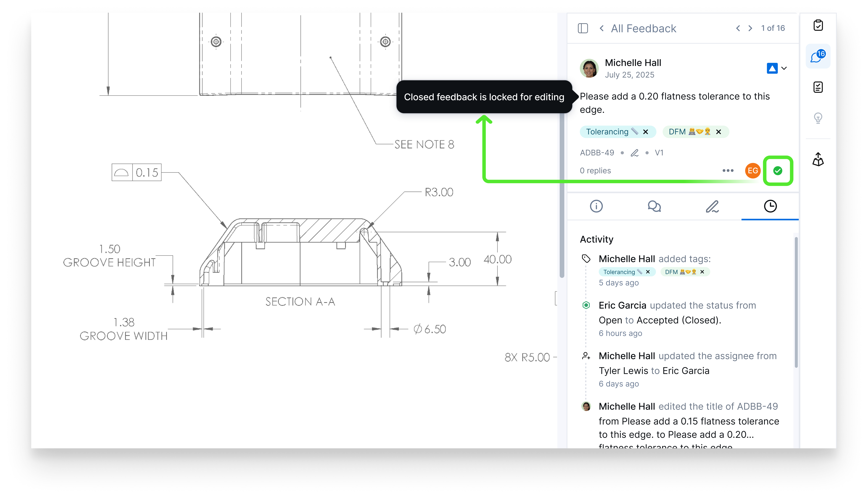Viewport: 868px width, 498px height.
Task: Open the review checklist clipboard icon
Action: [x=818, y=25]
